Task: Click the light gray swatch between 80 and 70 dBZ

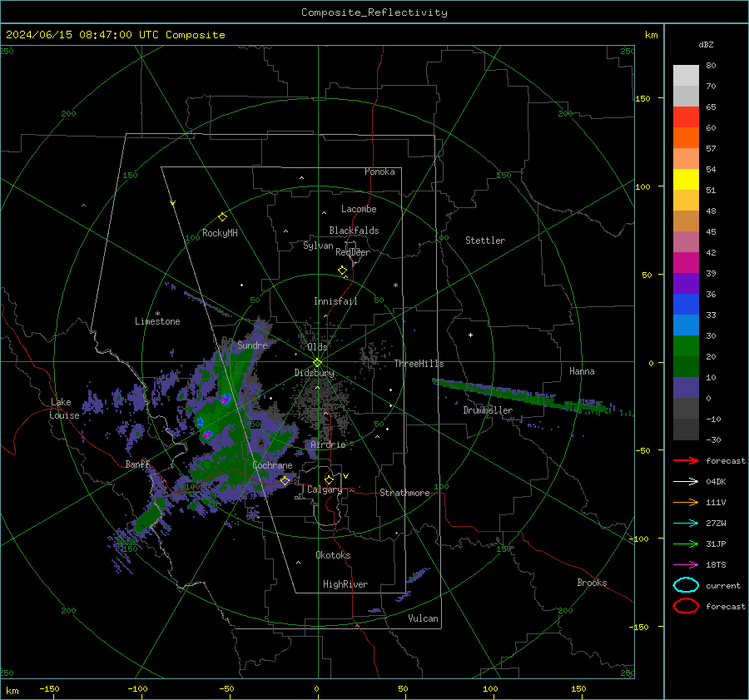Action: (686, 76)
